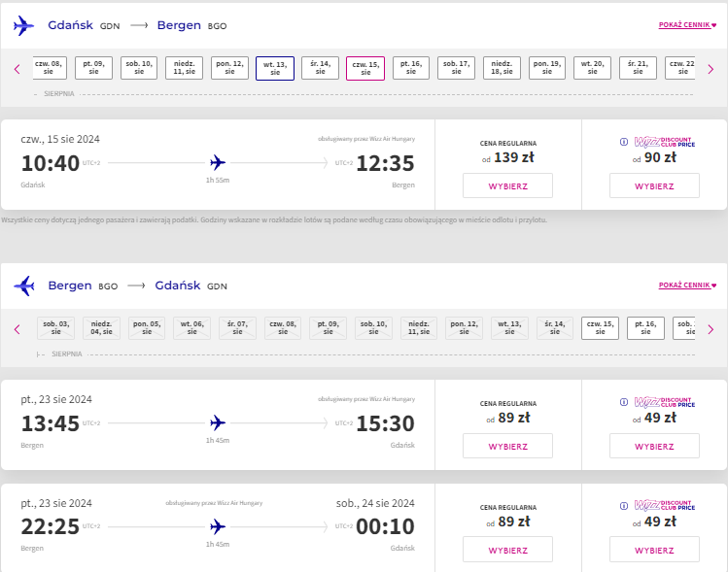Select outbound date wt. 20, sie
The height and width of the screenshot is (572, 728).
pos(593,68)
